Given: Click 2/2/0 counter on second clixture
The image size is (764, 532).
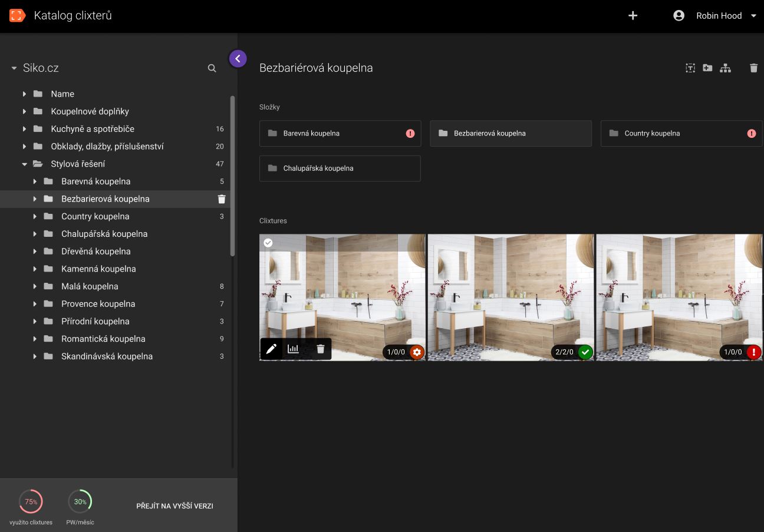Looking at the screenshot, I should 564,352.
